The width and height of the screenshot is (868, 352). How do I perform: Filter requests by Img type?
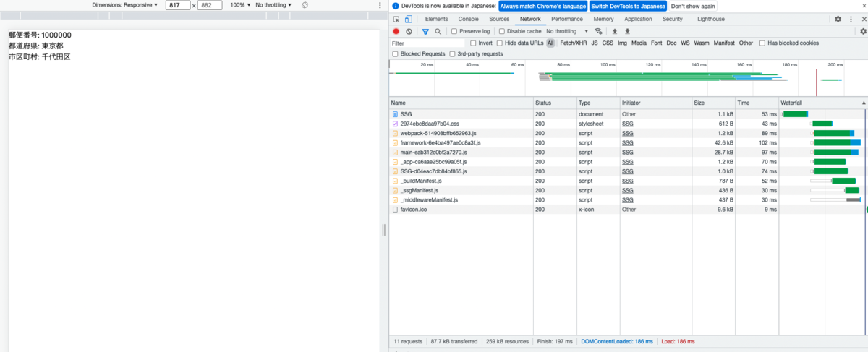click(x=622, y=43)
